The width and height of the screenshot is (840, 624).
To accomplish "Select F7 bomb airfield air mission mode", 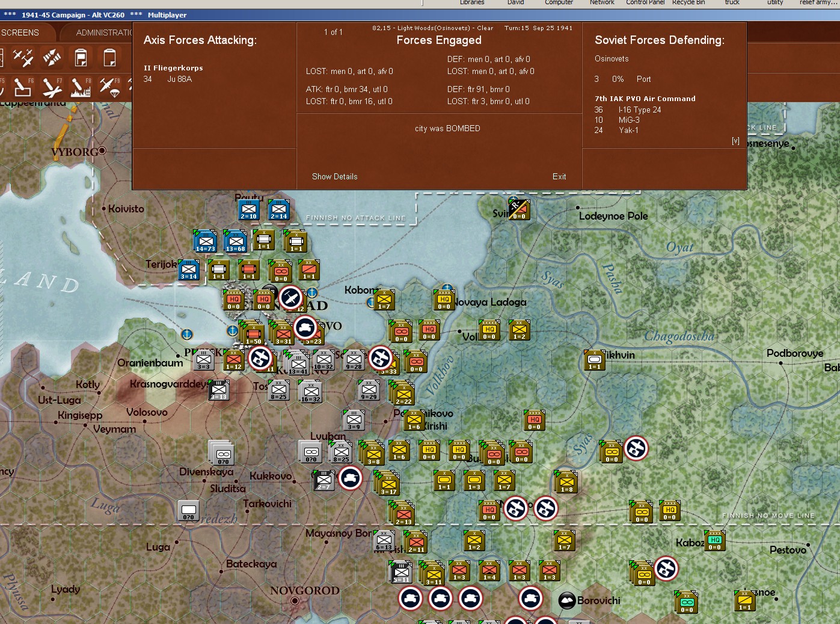I will [52, 88].
